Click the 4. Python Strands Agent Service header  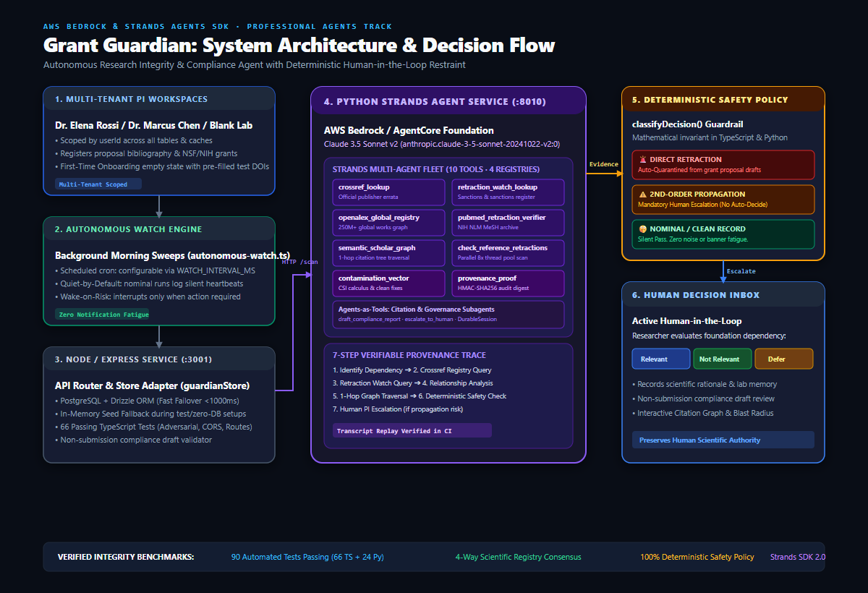pyautogui.click(x=448, y=101)
